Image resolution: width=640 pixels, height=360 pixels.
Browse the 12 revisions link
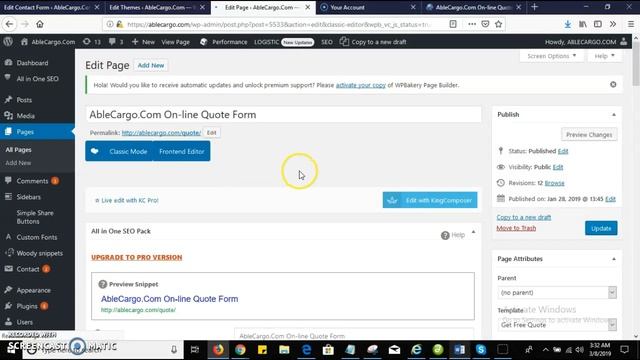(554, 183)
